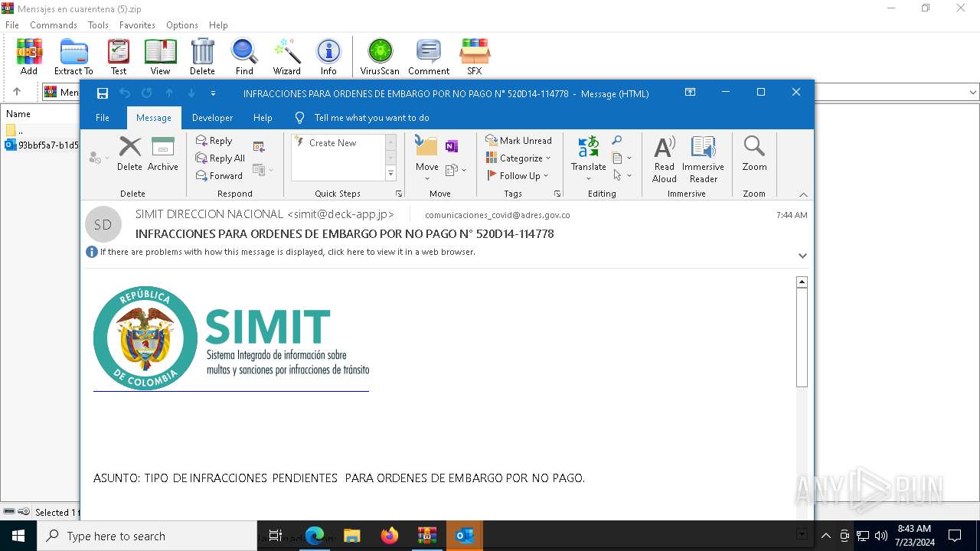Open Firefox from the taskbar
The image size is (980, 551).
point(390,536)
